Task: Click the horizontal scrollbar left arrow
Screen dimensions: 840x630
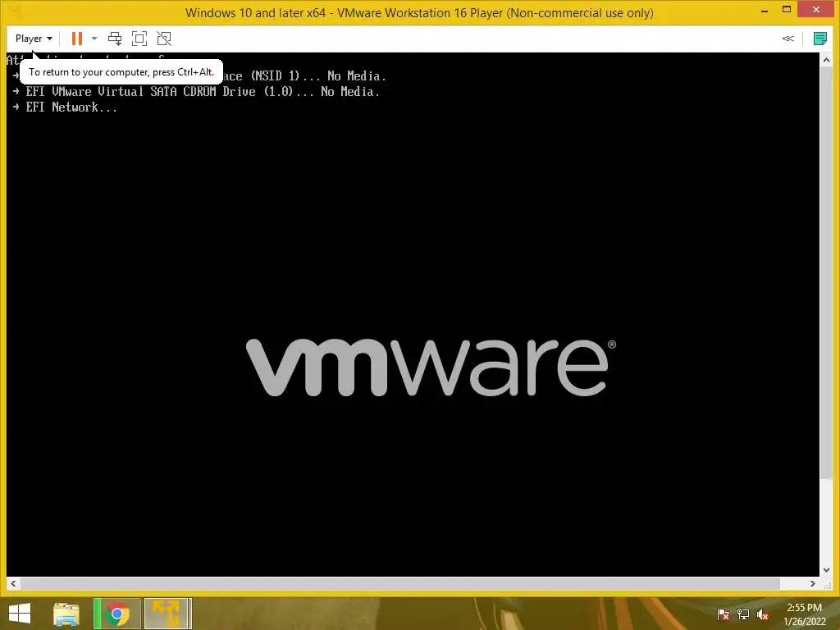Action: 13,583
